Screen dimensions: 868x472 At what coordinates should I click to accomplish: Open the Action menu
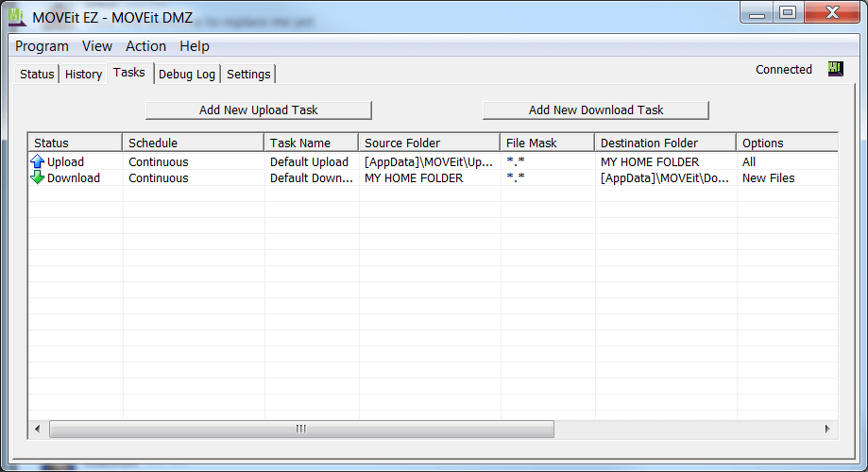pos(145,46)
